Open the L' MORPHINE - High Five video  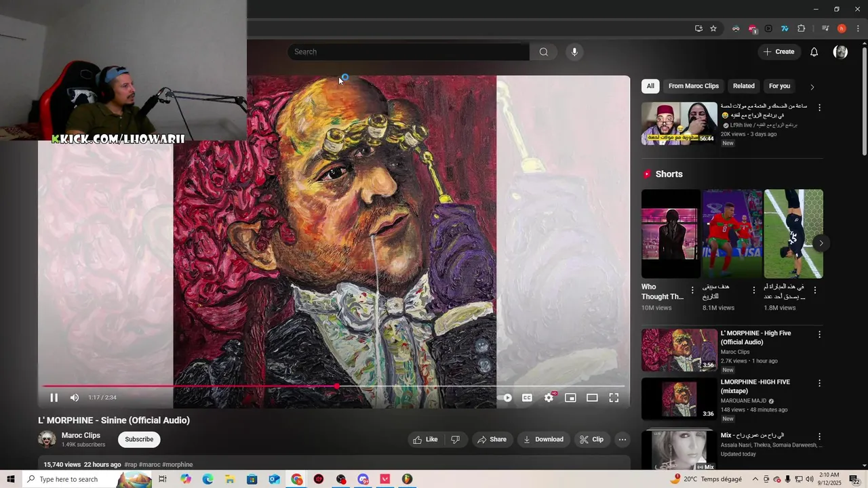(679, 350)
